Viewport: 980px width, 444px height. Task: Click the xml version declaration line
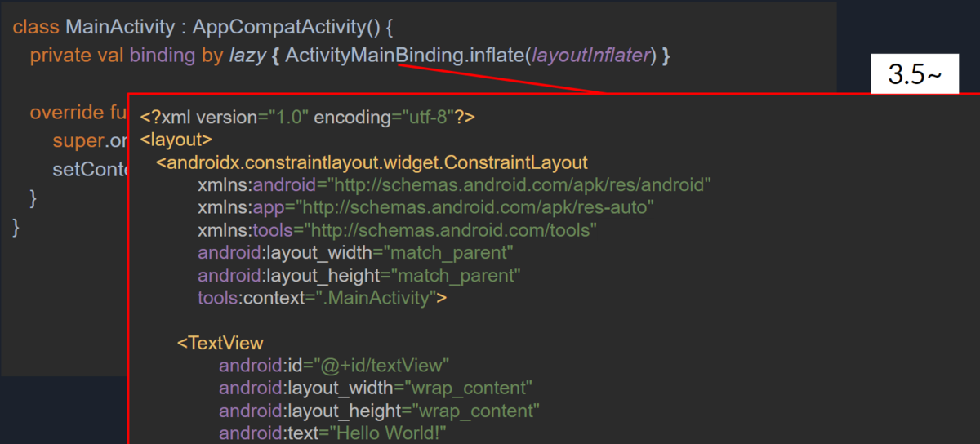(x=308, y=118)
